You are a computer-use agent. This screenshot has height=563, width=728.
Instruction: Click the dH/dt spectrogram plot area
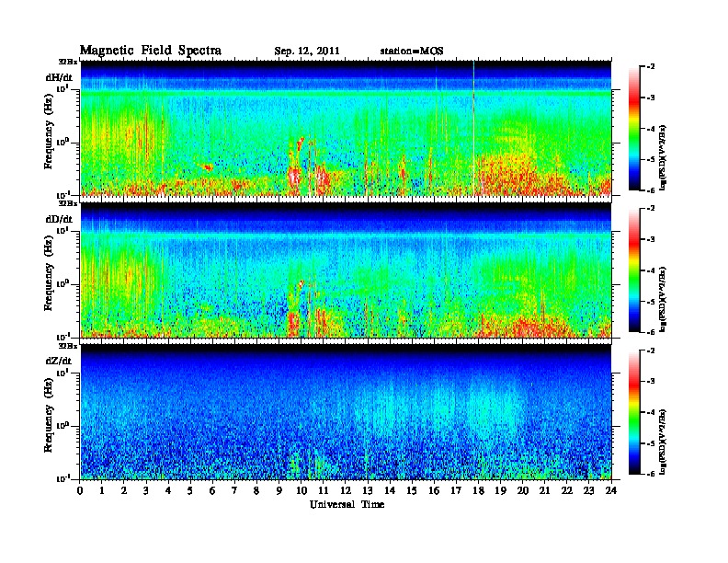coord(346,128)
